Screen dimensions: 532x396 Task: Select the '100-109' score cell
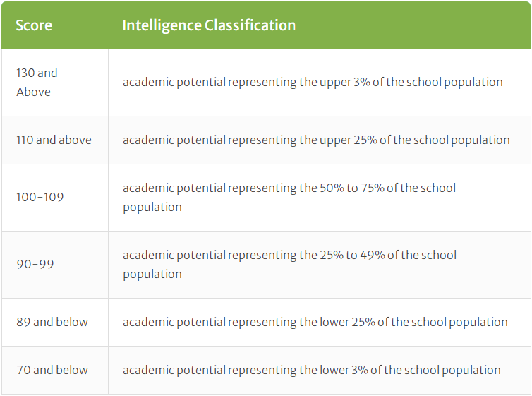(55, 198)
